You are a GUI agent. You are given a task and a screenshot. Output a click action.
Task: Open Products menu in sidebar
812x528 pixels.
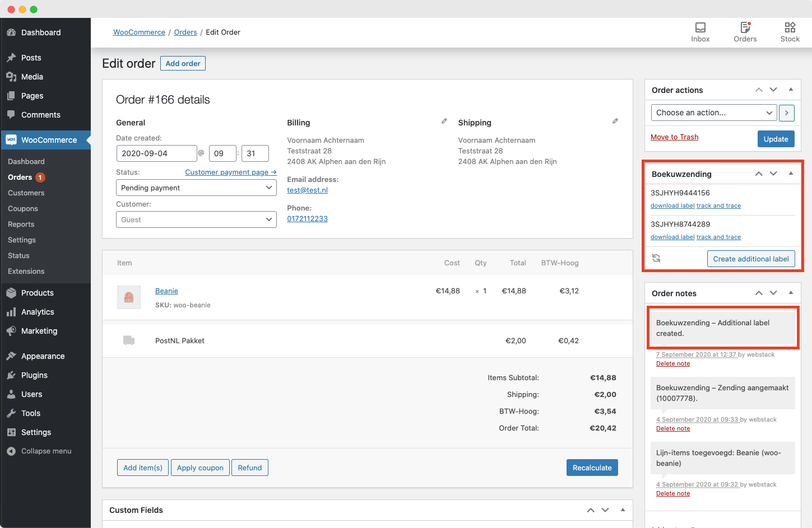(45, 293)
